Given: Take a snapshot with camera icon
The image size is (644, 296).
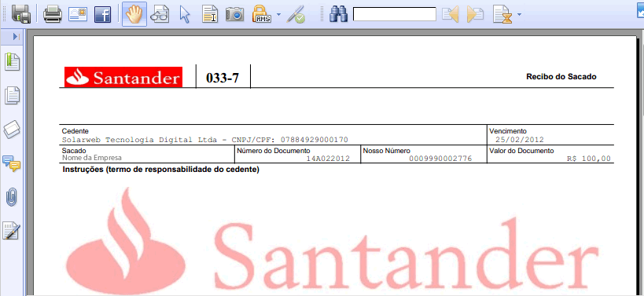Looking at the screenshot, I should pos(235,14).
